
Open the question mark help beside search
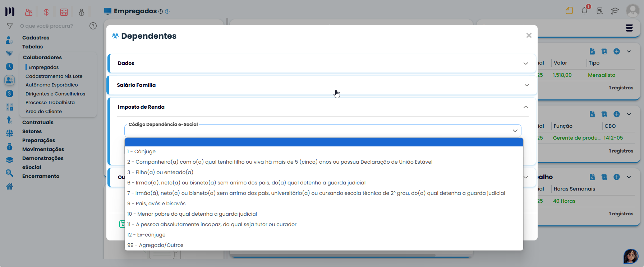[x=93, y=26]
